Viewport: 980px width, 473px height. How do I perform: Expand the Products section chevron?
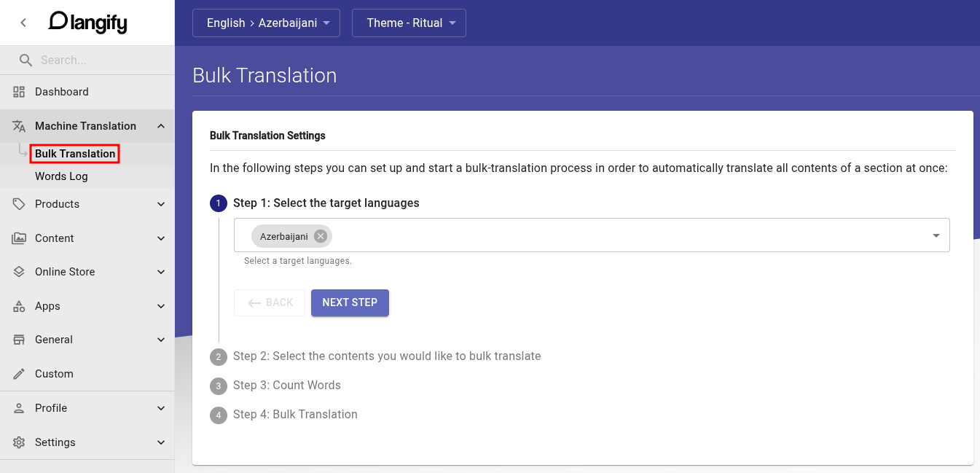(161, 204)
